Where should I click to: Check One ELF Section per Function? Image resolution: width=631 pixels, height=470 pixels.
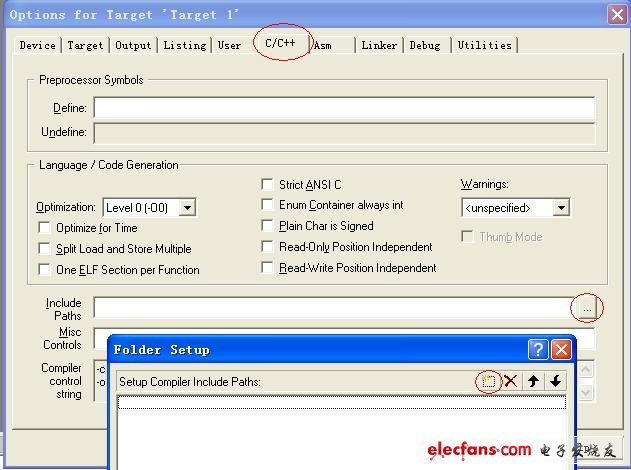(44, 270)
